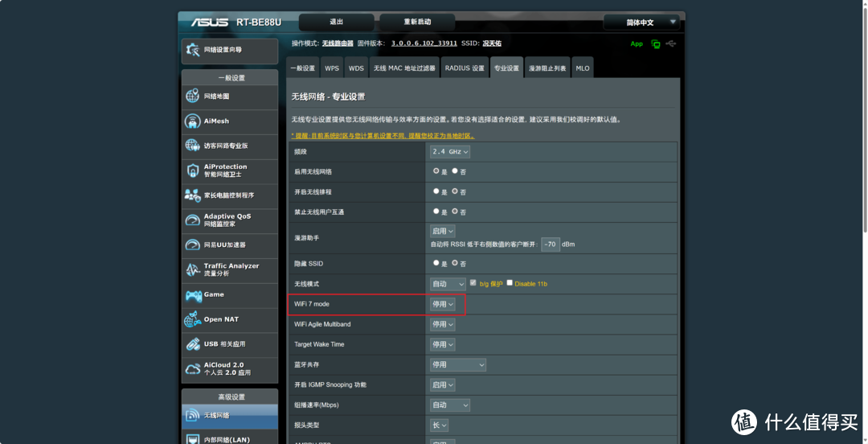868x444 pixels.
Task: Click the RSSI -70 dBm input field
Action: [x=551, y=244]
